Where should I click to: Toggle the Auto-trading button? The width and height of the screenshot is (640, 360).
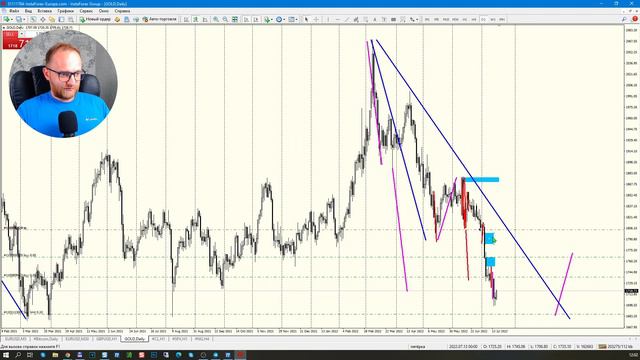click(160, 19)
